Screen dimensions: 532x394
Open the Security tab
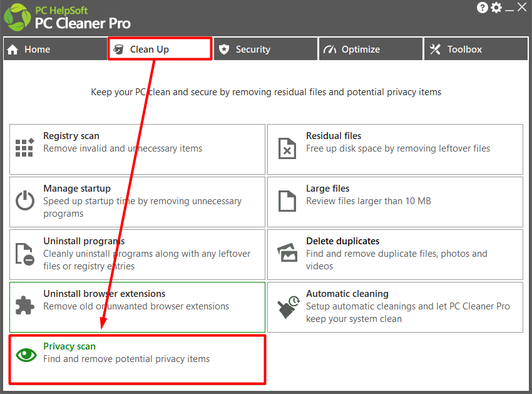tap(265, 49)
